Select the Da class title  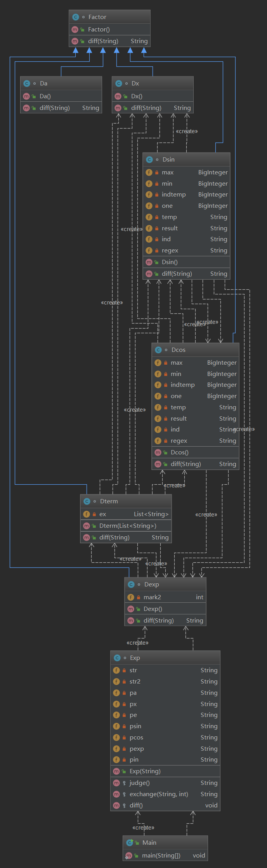44,83
